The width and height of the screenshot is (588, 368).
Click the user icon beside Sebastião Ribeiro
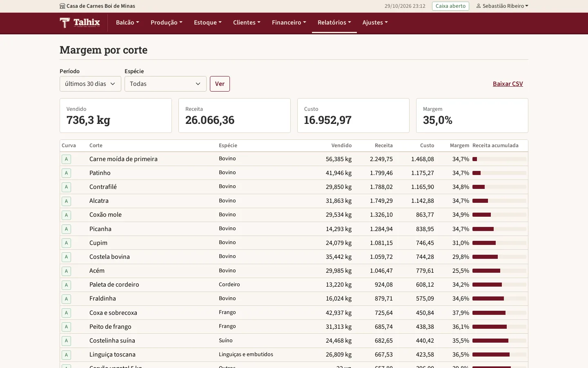click(479, 6)
